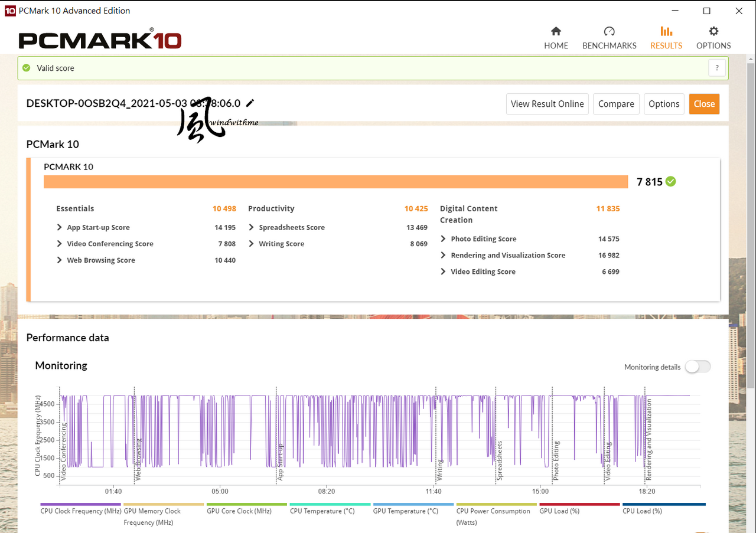Select the RESULTS bar chart icon

(666, 31)
